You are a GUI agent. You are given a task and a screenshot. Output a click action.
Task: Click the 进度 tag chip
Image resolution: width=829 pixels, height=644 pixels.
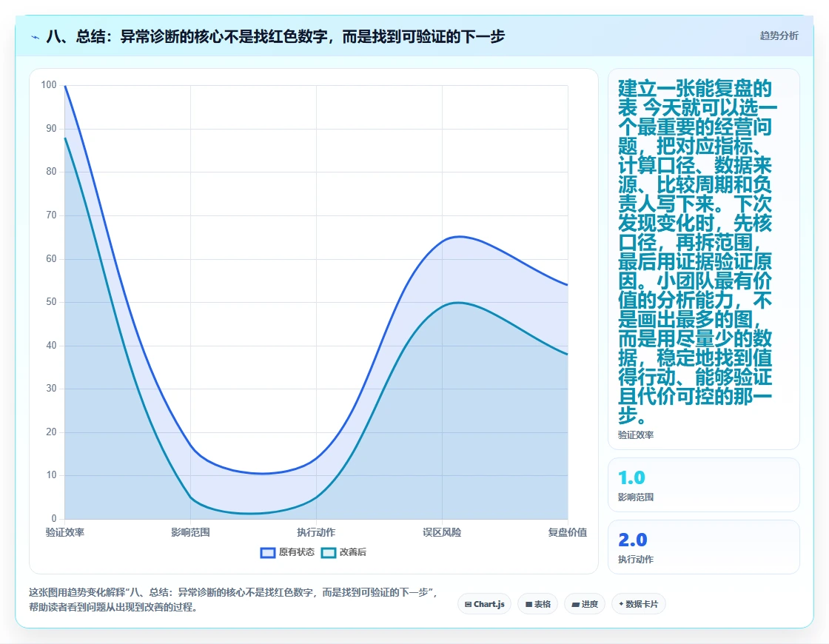click(x=585, y=604)
